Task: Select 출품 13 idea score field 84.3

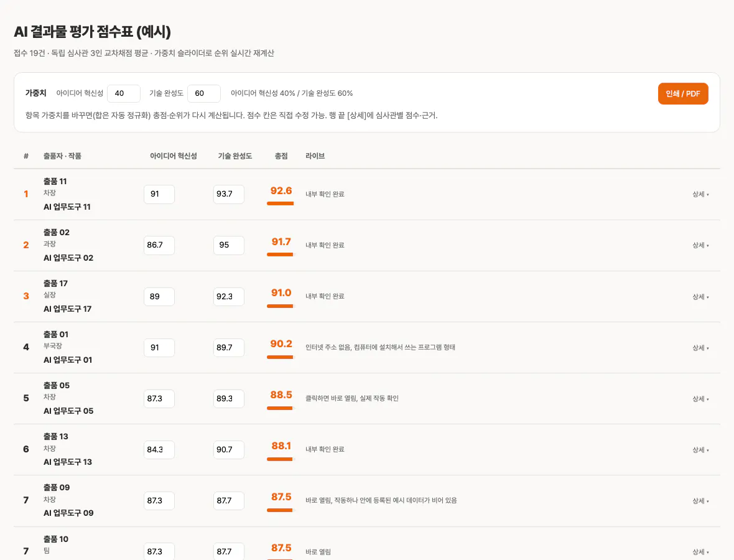Action: pyautogui.click(x=159, y=450)
